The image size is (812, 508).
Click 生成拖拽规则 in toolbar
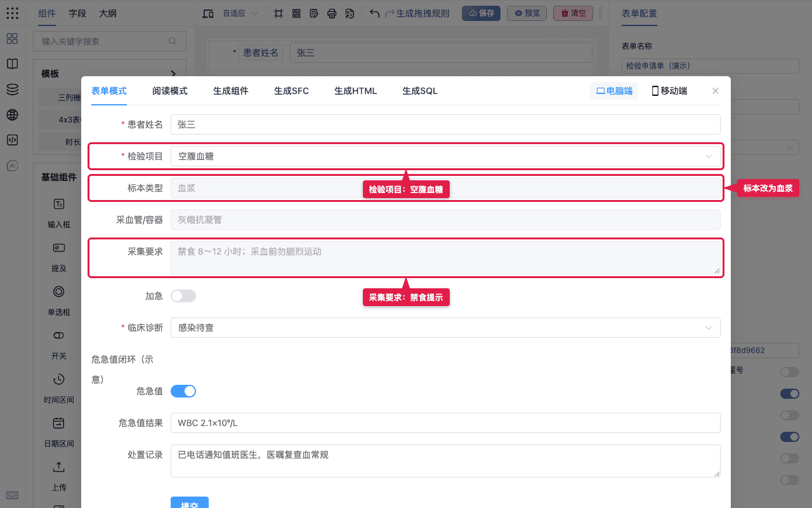pyautogui.click(x=422, y=13)
